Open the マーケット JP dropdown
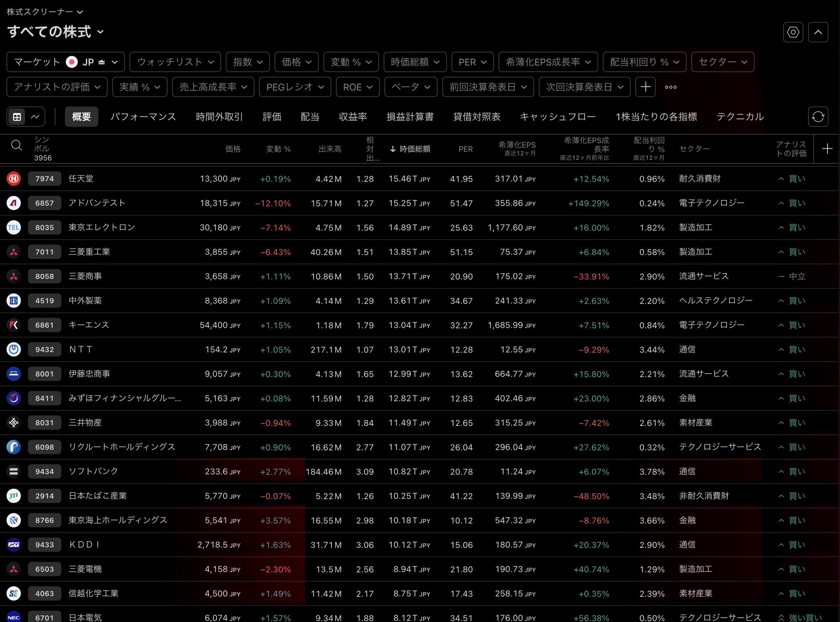 (x=66, y=62)
